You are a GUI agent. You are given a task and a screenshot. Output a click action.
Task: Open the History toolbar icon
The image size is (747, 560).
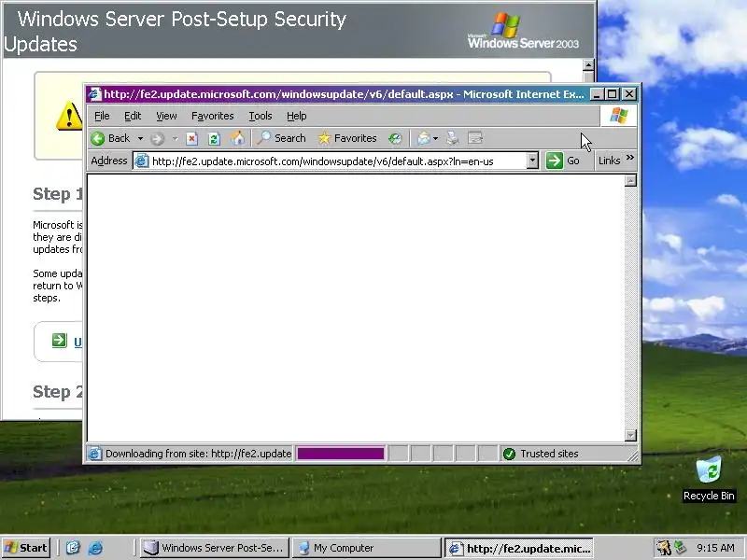(x=395, y=138)
